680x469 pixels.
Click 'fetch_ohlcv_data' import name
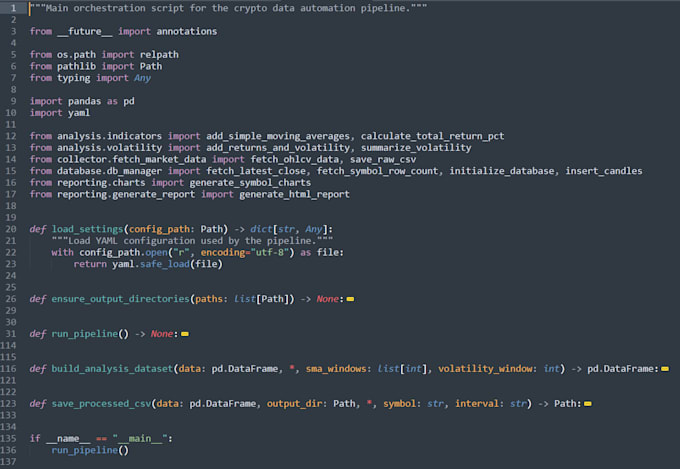coord(294,159)
